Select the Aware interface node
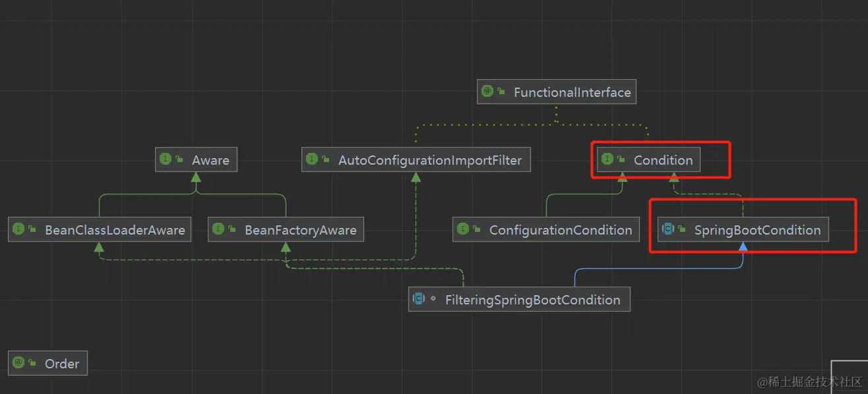 [196, 159]
